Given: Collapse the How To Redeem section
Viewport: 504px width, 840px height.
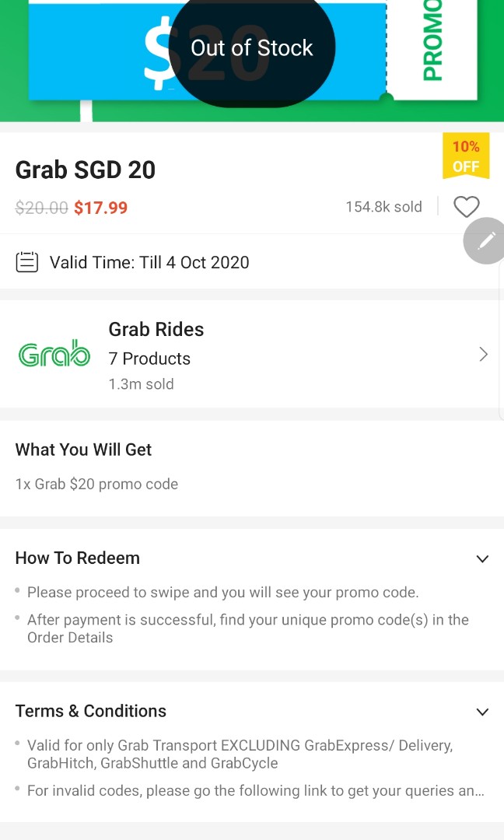Looking at the screenshot, I should point(482,558).
